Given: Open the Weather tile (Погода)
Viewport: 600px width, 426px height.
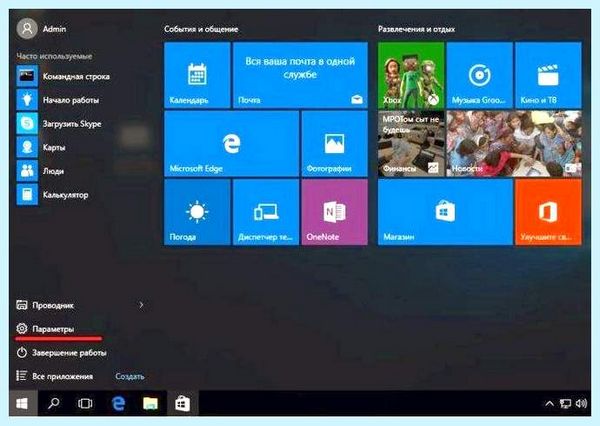Looking at the screenshot, I should (197, 212).
